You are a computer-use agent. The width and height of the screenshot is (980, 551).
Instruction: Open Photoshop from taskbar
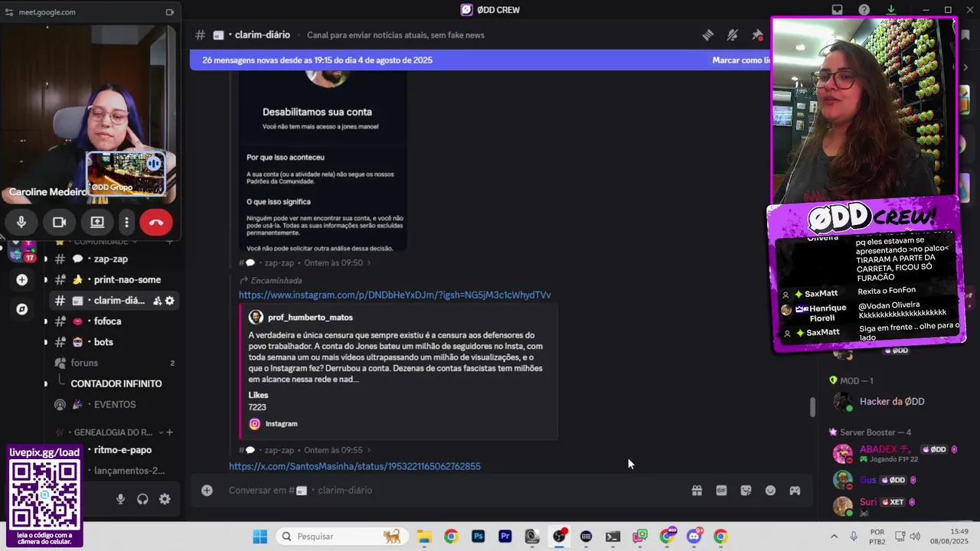[479, 536]
